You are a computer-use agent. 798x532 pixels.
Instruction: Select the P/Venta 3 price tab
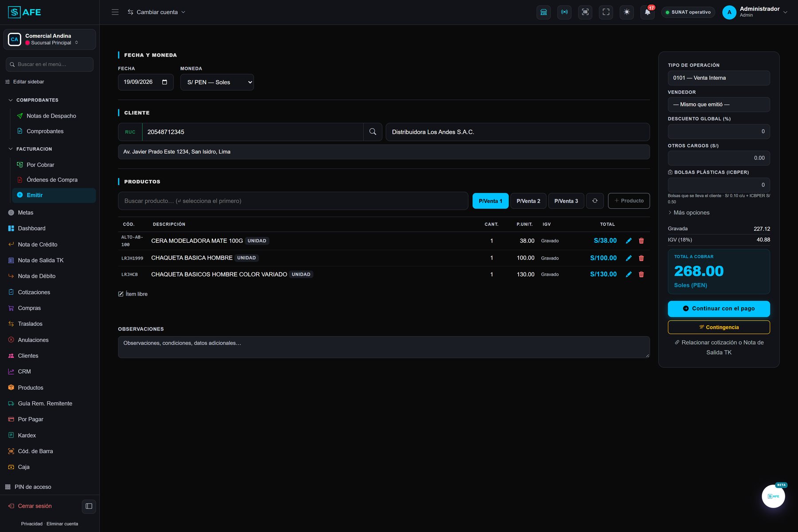(566, 201)
